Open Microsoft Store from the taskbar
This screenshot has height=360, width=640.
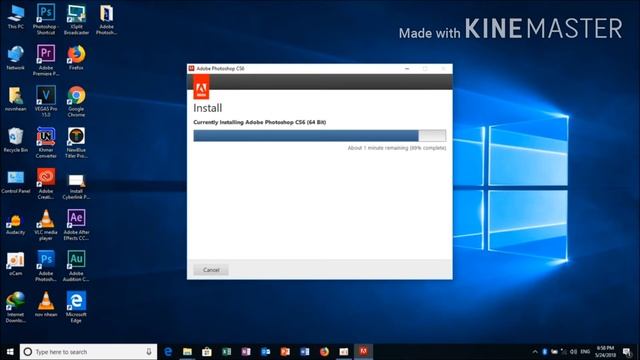click(207, 351)
